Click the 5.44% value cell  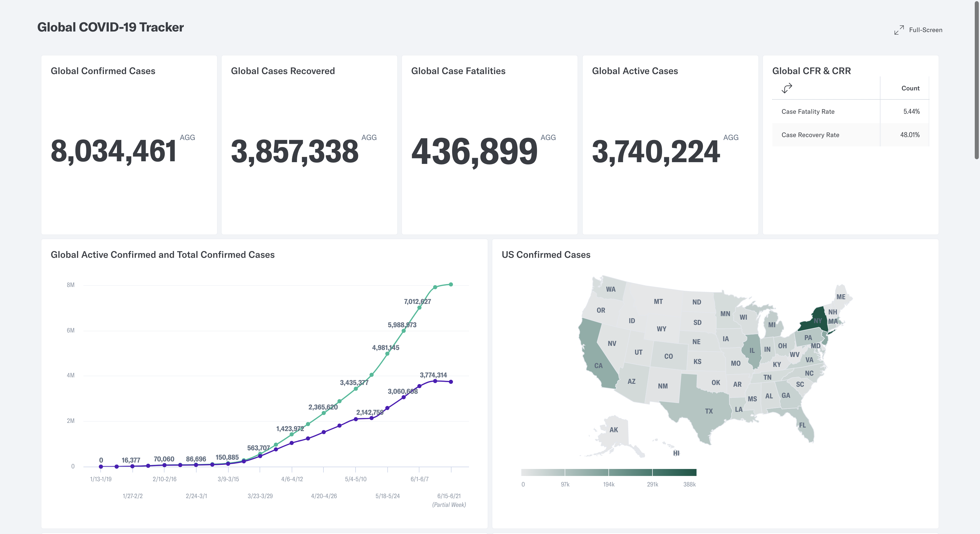(x=911, y=111)
